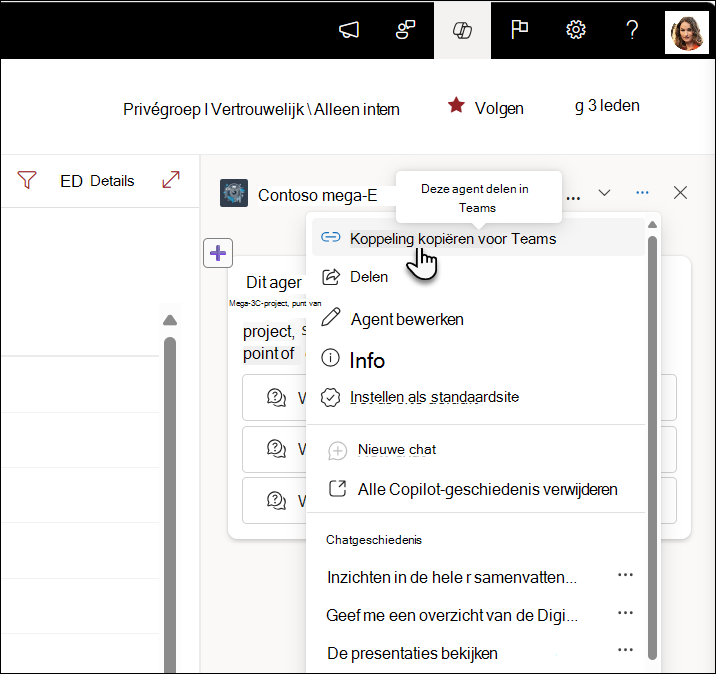This screenshot has width=716, height=674.
Task: Expand the agent chevron dropdown
Action: pos(605,193)
